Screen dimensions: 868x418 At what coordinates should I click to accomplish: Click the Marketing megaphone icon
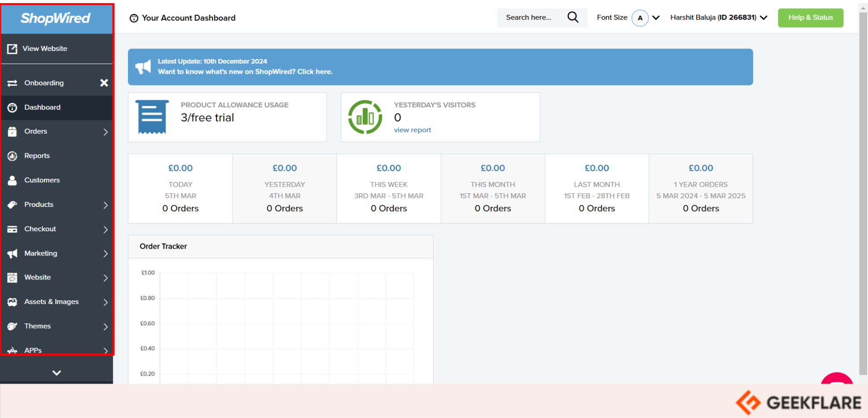point(12,253)
